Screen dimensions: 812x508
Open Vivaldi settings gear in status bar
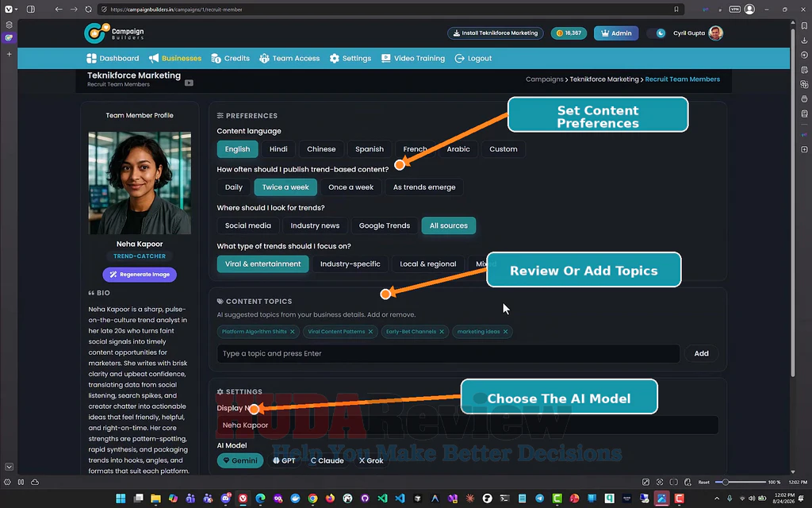pos(7,482)
